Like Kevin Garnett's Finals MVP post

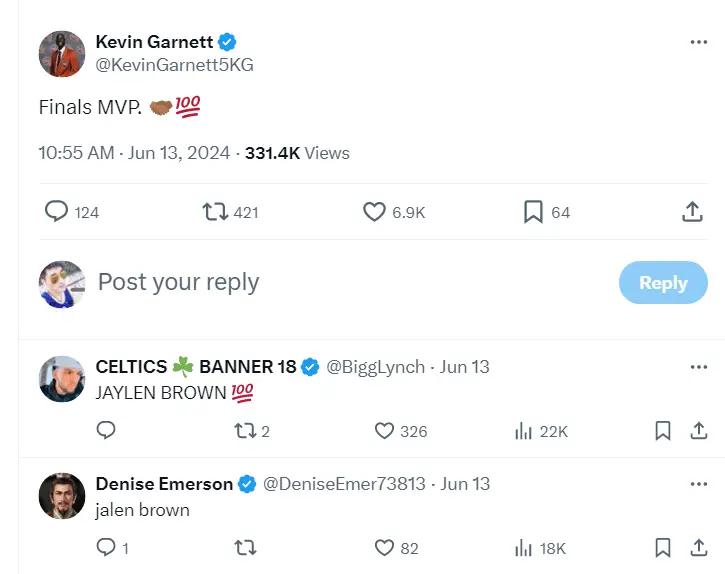click(374, 212)
